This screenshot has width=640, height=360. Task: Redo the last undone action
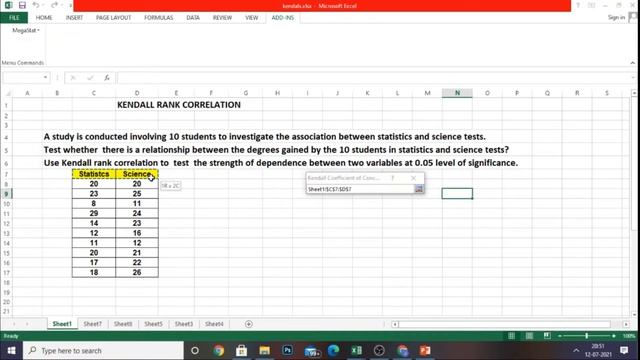54,5
